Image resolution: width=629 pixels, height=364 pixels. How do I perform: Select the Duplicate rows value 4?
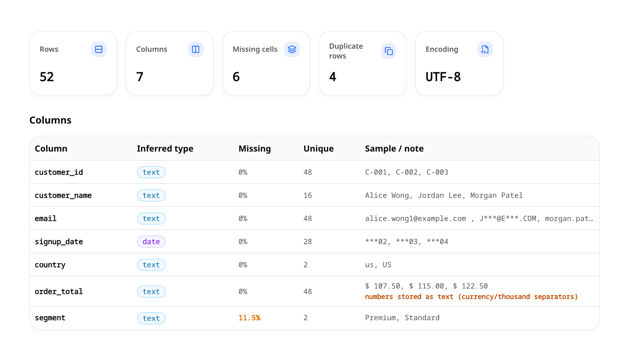click(x=332, y=77)
